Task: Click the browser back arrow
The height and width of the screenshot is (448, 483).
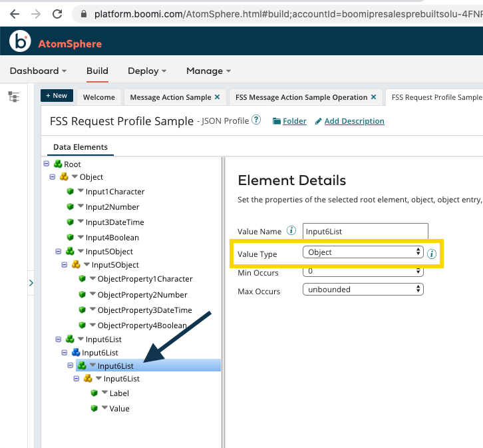Action: coord(15,13)
